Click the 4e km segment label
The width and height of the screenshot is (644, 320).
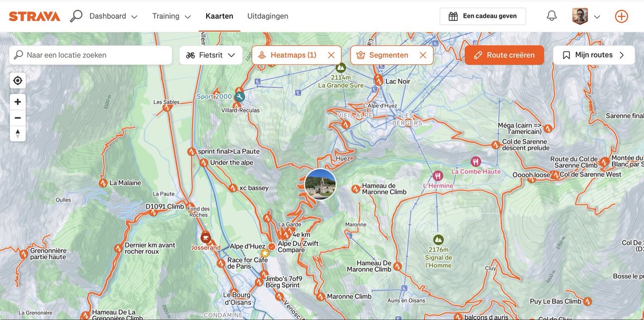[302, 235]
